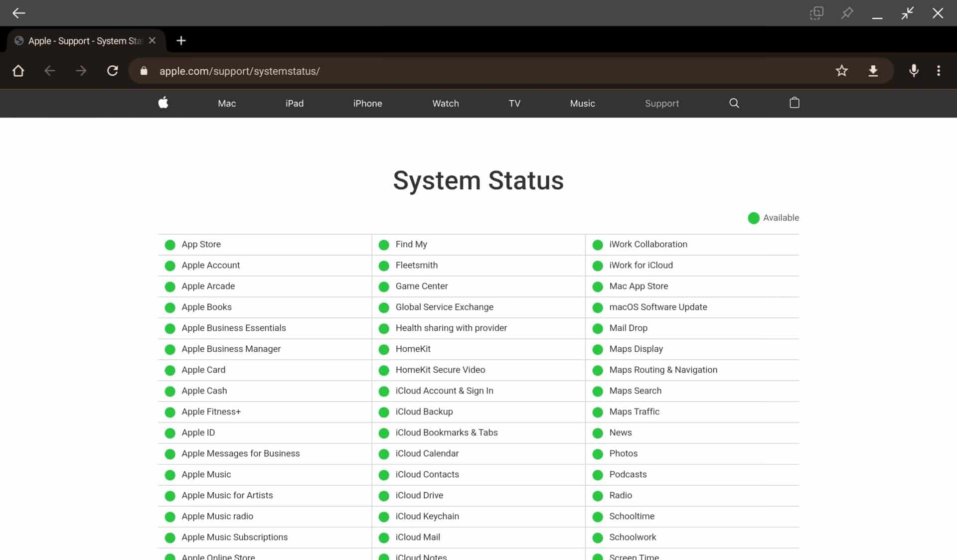This screenshot has height=560, width=957.
Task: Click the Watch navigation item
Action: tap(445, 104)
